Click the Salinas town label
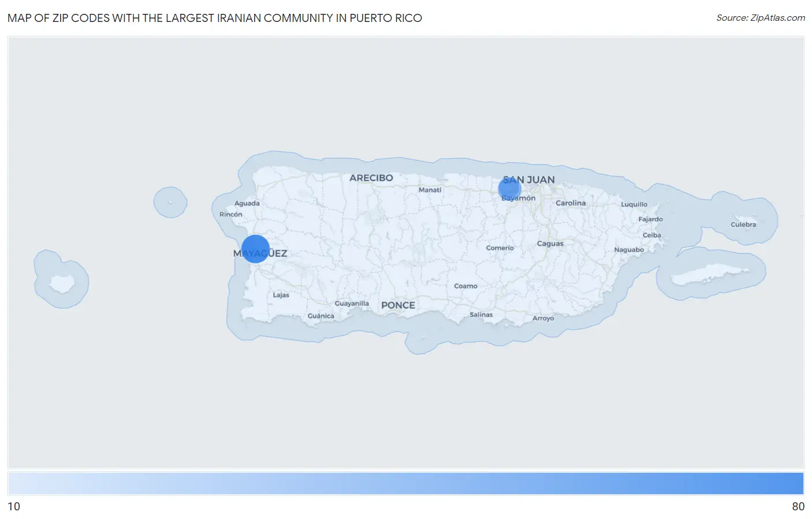Image resolution: width=812 pixels, height=519 pixels. pyautogui.click(x=481, y=315)
